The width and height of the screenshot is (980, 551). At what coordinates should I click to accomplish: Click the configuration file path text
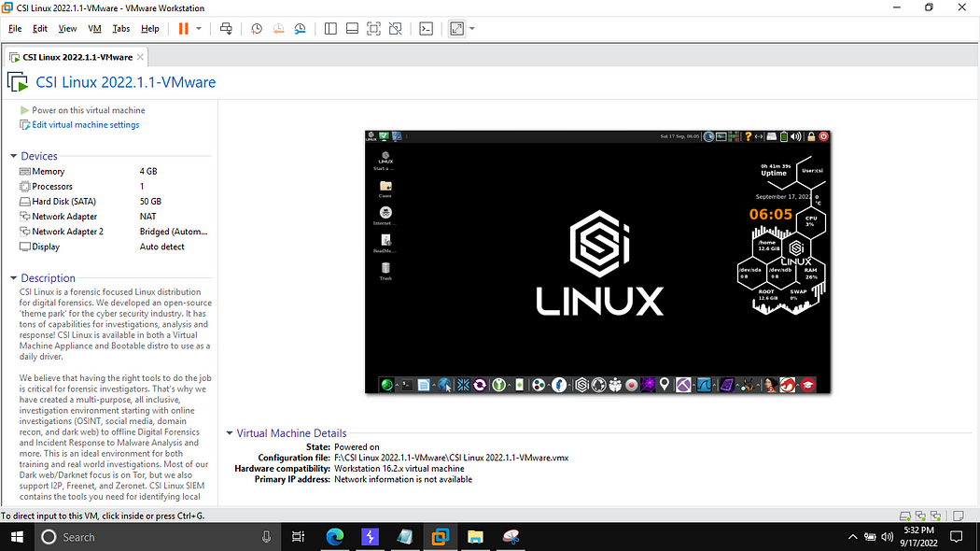point(451,458)
